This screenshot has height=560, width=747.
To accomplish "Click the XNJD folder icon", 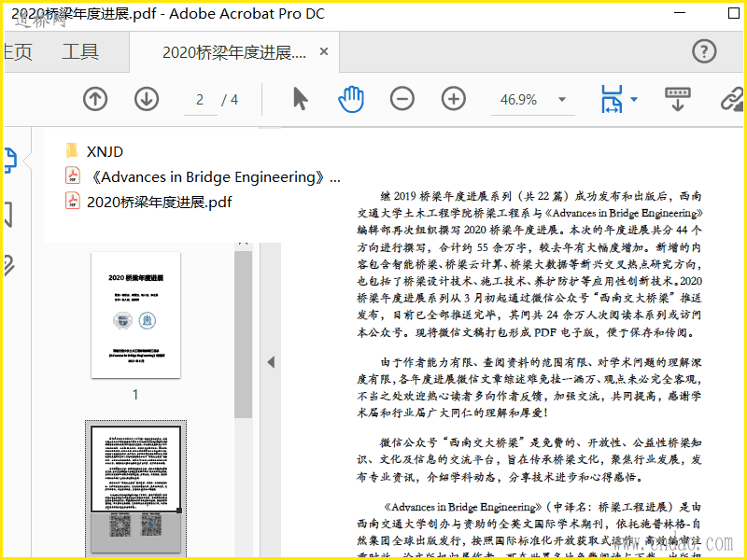I will pos(72,150).
